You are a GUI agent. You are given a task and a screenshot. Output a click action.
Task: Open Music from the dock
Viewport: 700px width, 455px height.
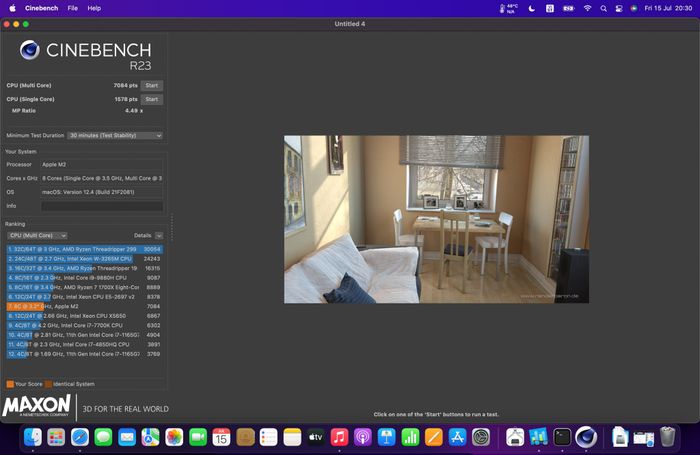(x=339, y=437)
